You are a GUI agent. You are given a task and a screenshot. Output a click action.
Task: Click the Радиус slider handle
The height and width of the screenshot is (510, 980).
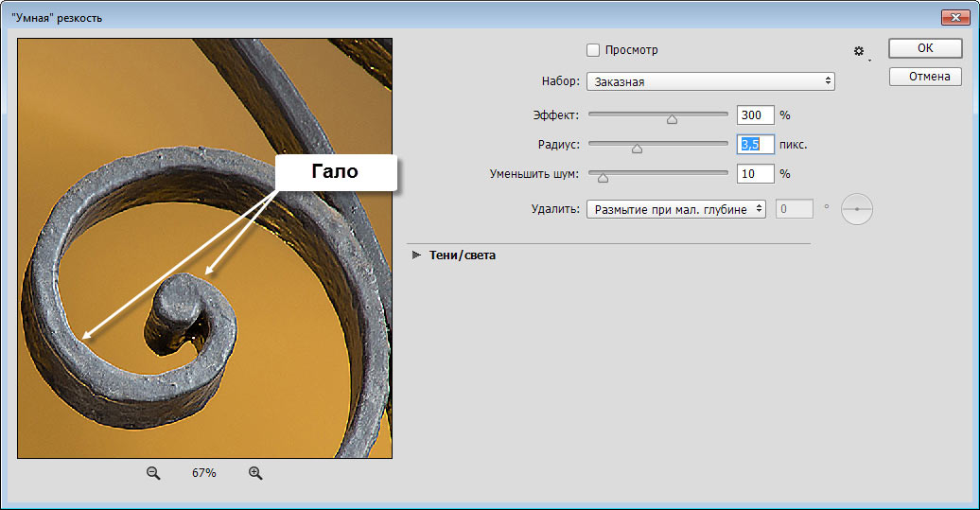point(637,149)
